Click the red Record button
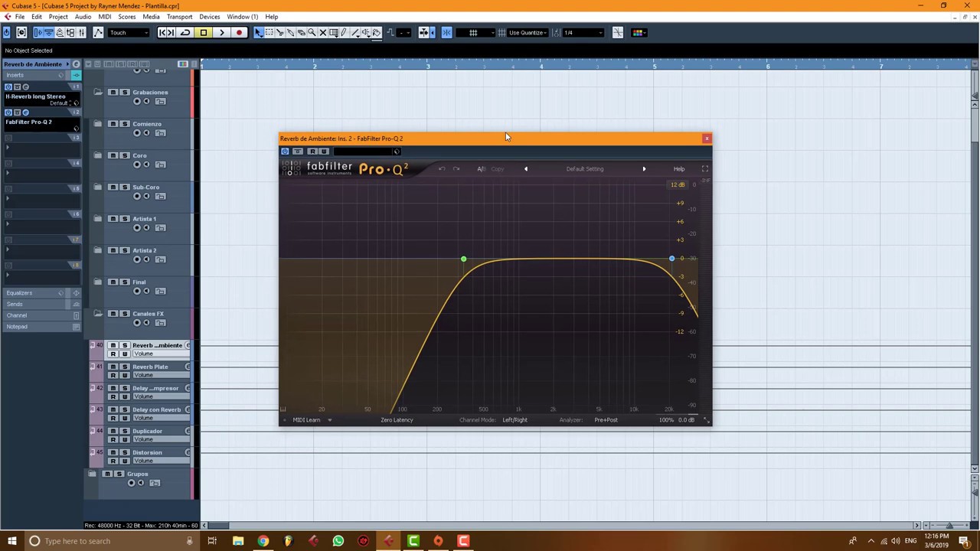Image resolution: width=980 pixels, height=551 pixels. [x=239, y=32]
